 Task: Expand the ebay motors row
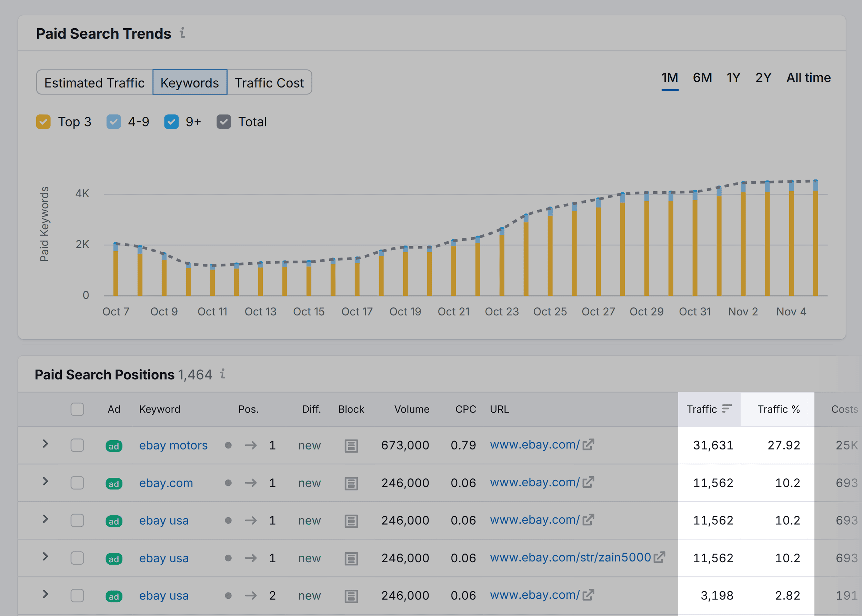(45, 444)
